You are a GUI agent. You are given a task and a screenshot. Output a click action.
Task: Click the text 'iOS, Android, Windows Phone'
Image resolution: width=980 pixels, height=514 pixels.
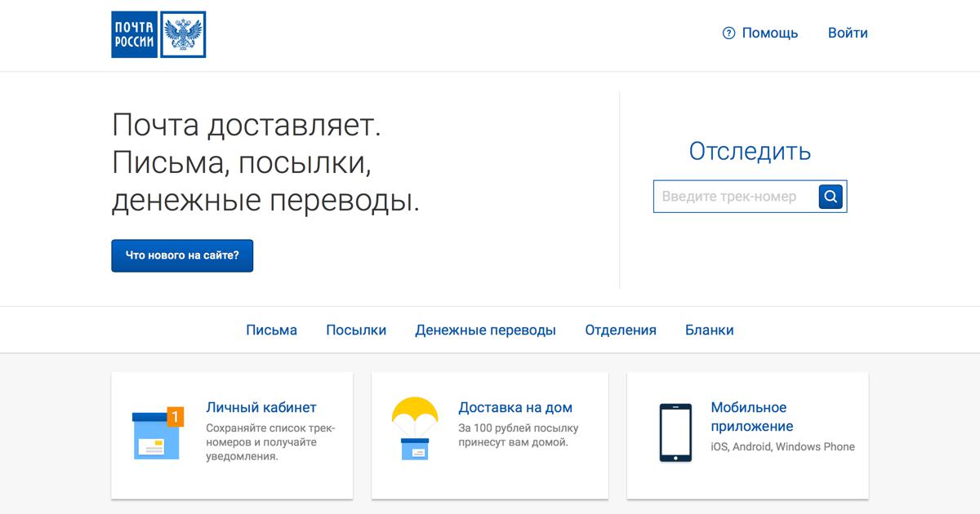782,447
